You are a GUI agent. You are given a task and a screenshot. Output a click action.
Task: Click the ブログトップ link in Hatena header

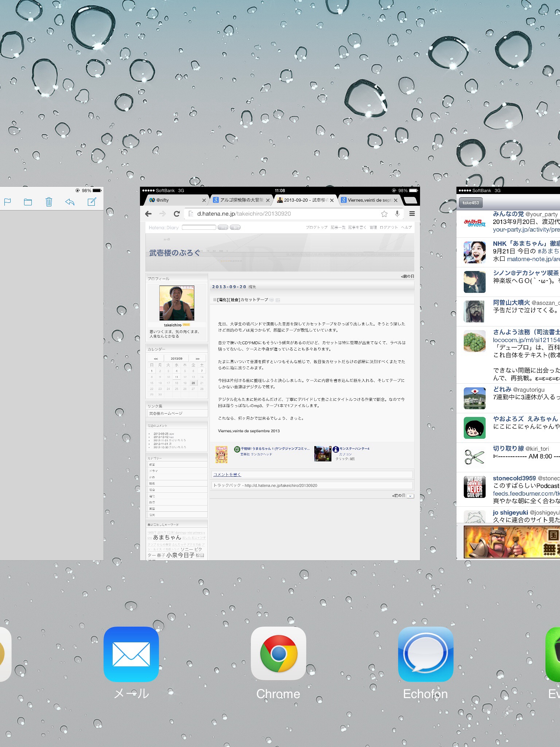click(x=316, y=227)
